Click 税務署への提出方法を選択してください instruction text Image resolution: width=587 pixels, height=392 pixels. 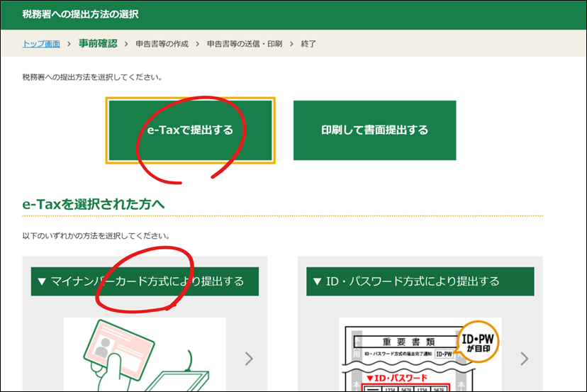92,77
